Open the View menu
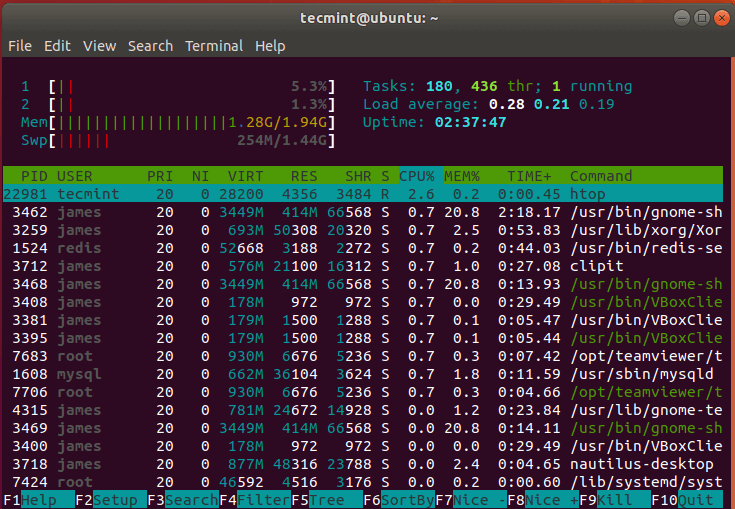 coord(99,46)
